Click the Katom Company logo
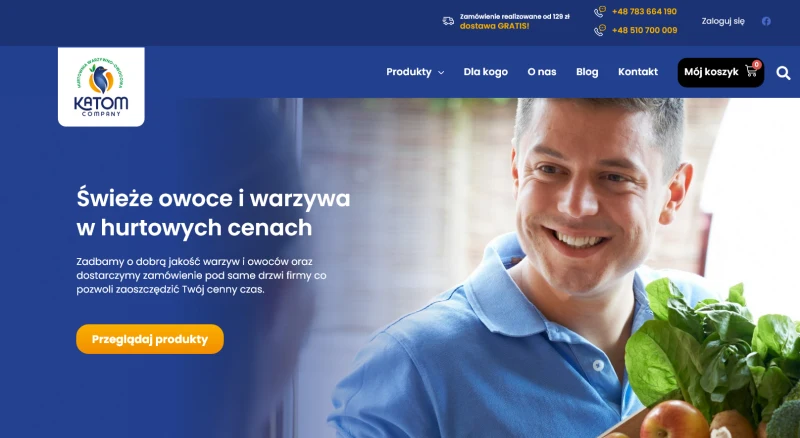 pos(101,87)
